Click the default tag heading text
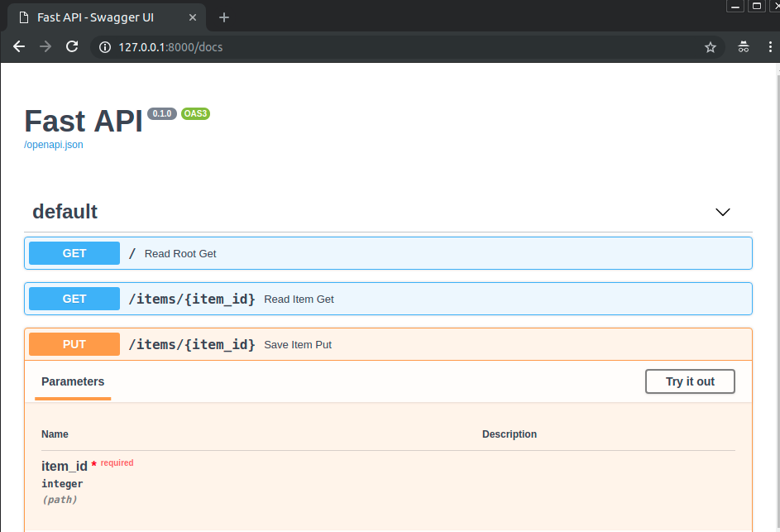Screen dimensions: 780x532 coord(65,212)
